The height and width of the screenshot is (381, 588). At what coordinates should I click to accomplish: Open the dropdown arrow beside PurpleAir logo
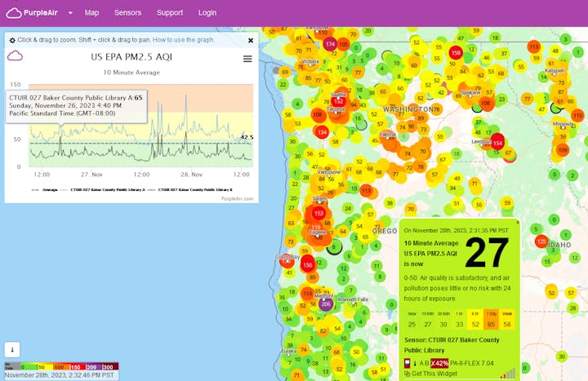(70, 13)
